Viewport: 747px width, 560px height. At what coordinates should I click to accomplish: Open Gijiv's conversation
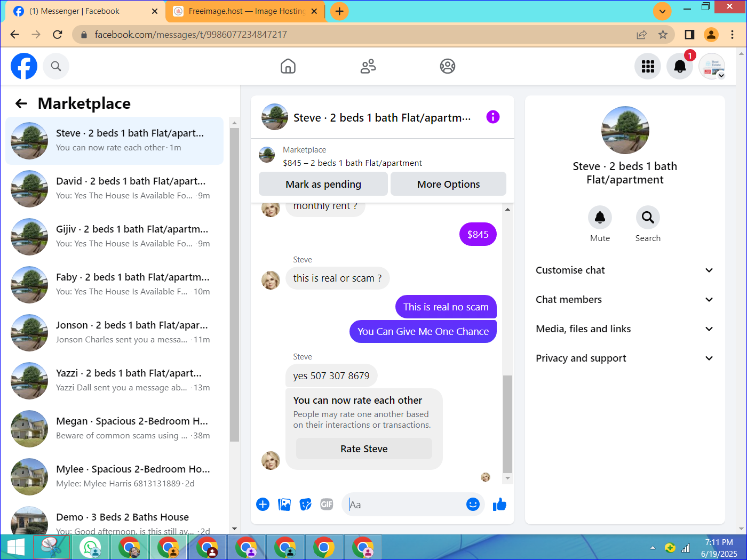pos(114,237)
